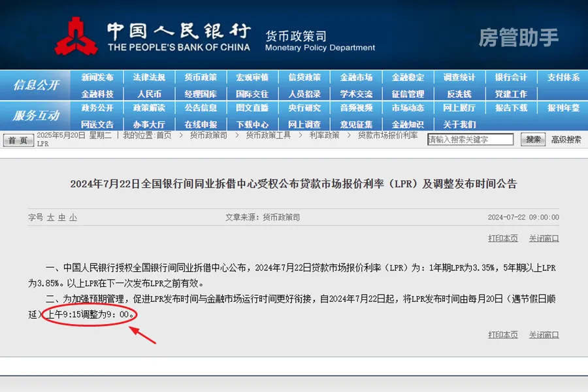Click bottom 关闭窗口 link below article

coord(544,335)
